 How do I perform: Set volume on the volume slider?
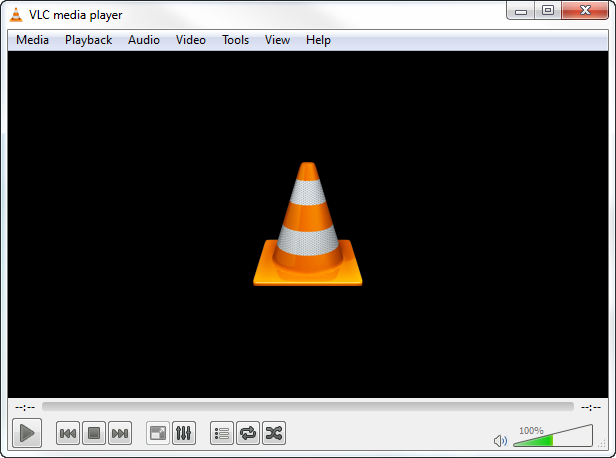(552, 438)
